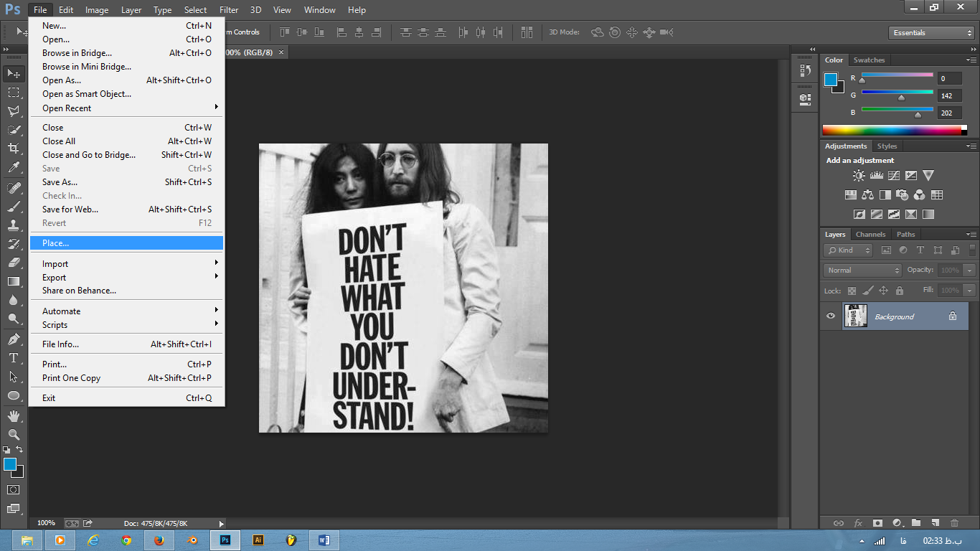Open the Kind filter dropdown

pyautogui.click(x=848, y=250)
